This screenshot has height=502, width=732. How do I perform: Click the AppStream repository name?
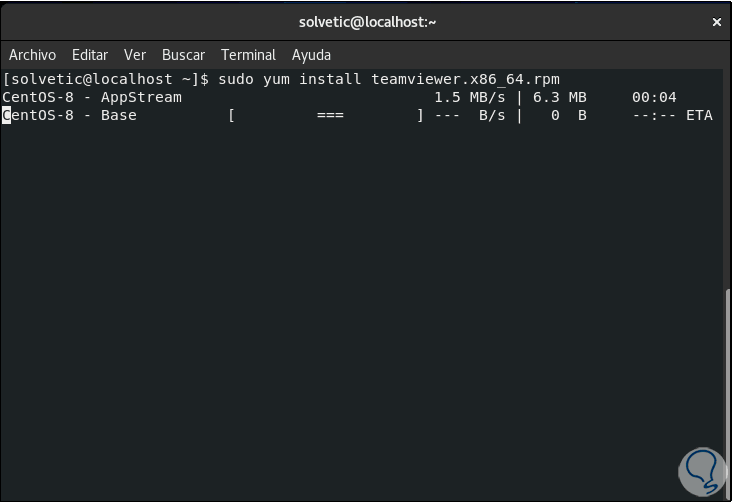click(141, 97)
